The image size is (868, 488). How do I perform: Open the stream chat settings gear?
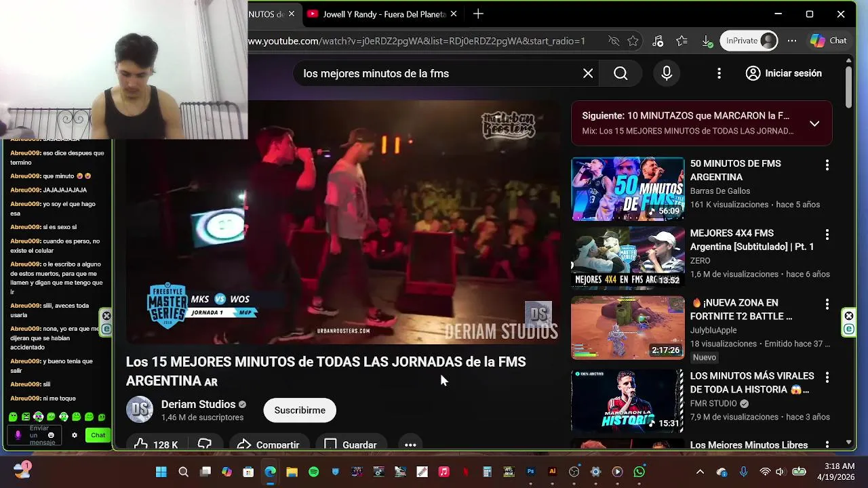pyautogui.click(x=75, y=435)
